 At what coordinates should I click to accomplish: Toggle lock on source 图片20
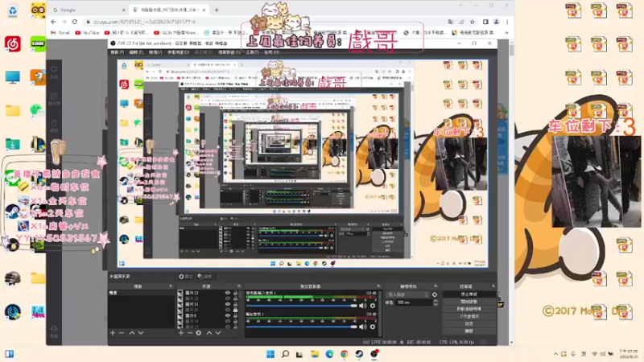tap(235, 310)
